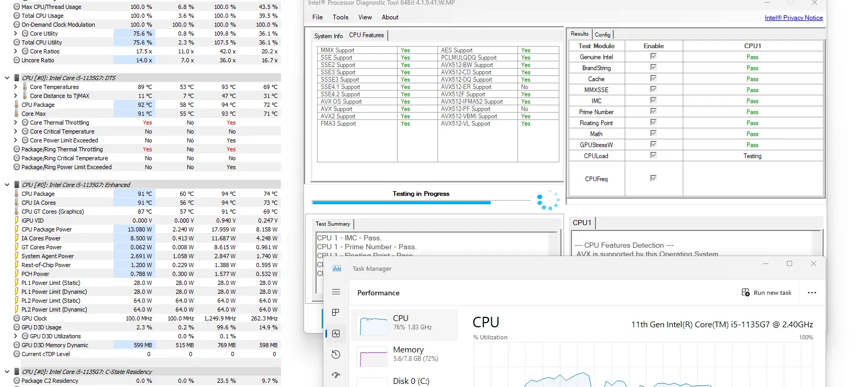Select the 'CPU 1 - Prime Number - Pass.' line

366,247
